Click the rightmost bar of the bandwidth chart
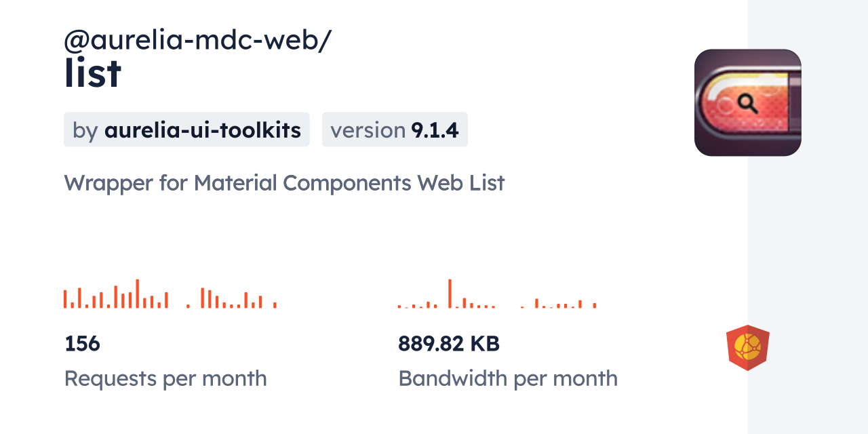 click(595, 305)
